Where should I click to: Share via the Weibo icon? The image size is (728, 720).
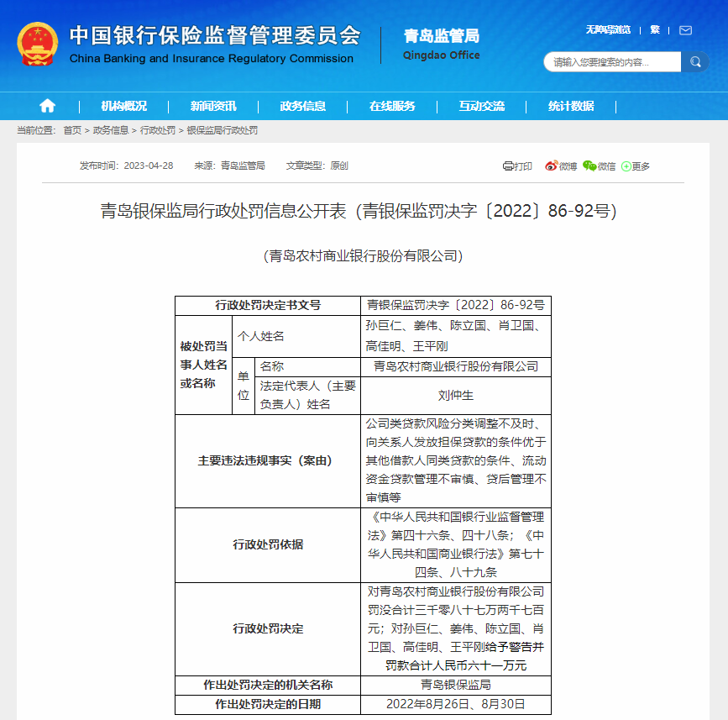[552, 166]
